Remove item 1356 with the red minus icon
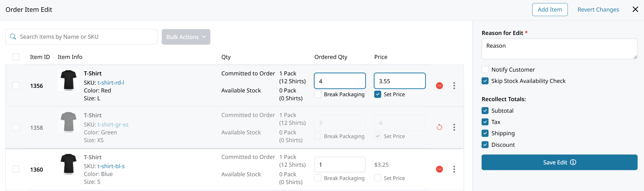 439,86
